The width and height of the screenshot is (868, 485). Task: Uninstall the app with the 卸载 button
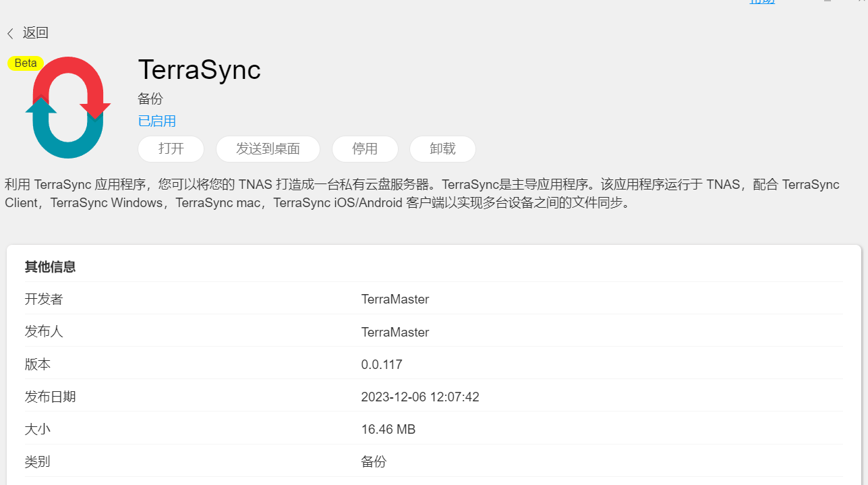click(x=442, y=149)
